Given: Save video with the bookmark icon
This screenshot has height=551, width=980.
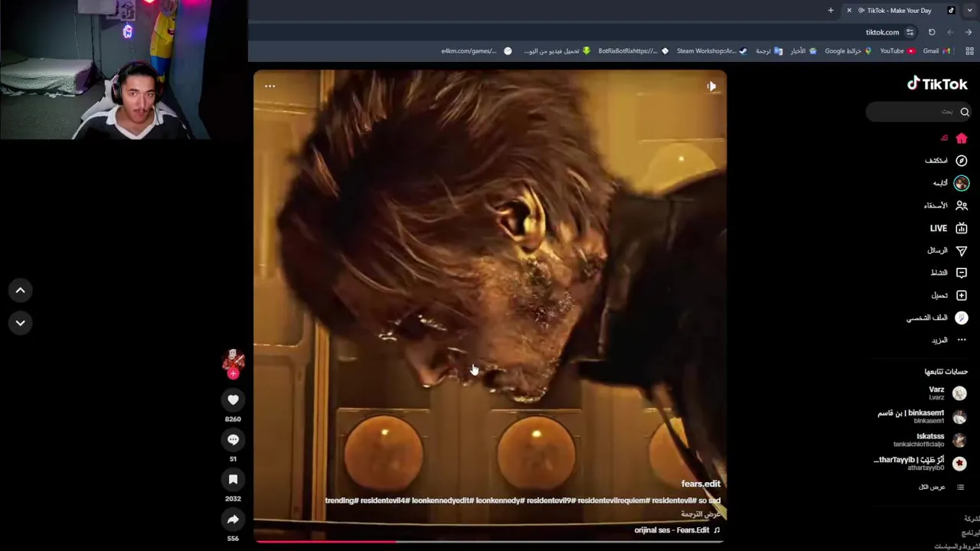Looking at the screenshot, I should coord(233,479).
